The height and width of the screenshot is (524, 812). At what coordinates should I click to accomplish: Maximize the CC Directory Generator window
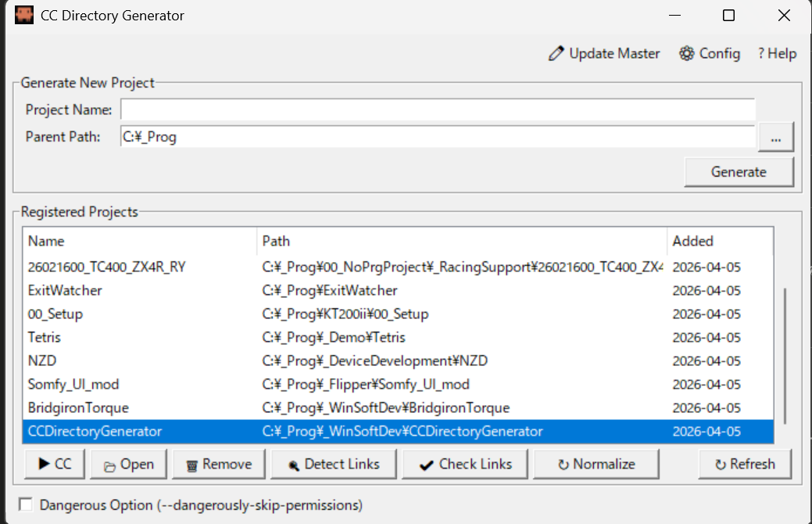coord(728,16)
